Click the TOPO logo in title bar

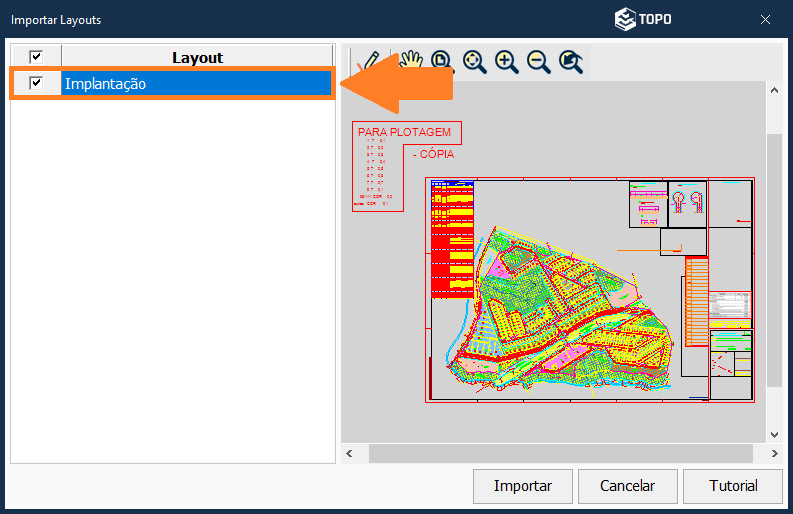click(643, 19)
